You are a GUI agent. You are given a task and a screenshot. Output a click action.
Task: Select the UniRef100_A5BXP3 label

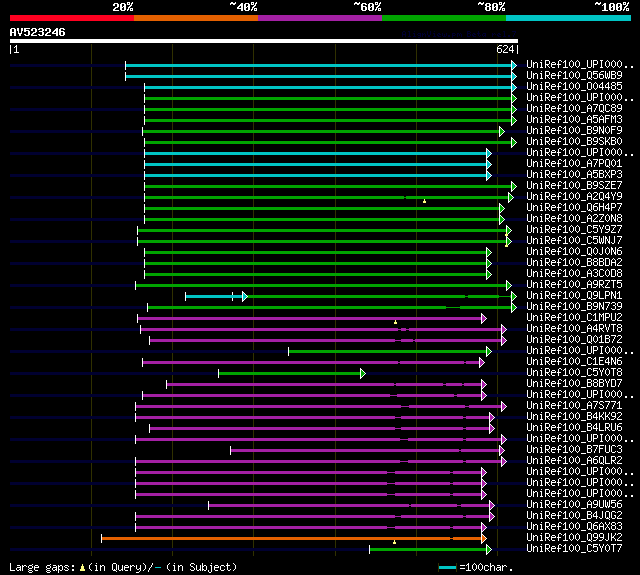tap(574, 175)
